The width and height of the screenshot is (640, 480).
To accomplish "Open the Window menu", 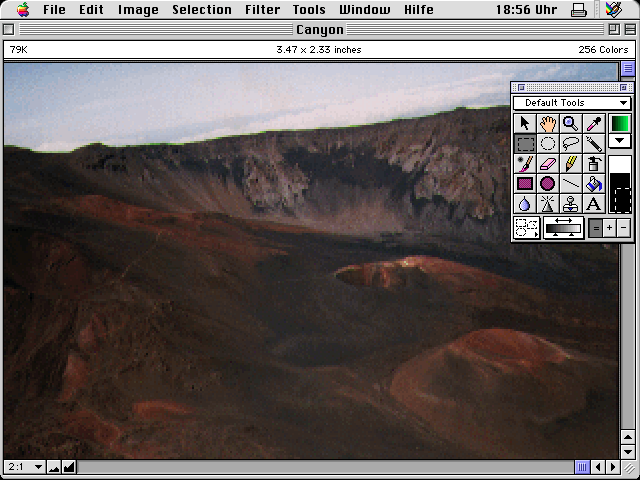I will pos(364,9).
